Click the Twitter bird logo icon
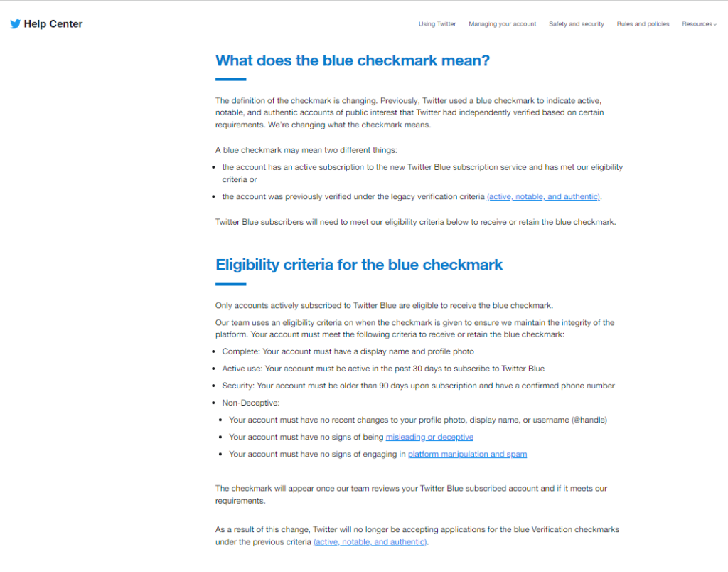Screen dimensions: 728x572 16,23
